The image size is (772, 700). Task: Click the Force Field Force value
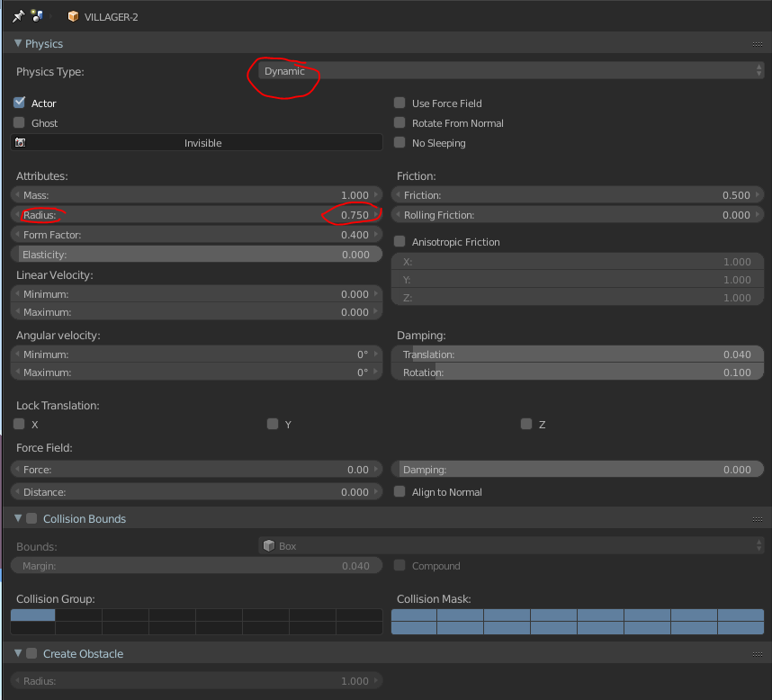click(196, 470)
